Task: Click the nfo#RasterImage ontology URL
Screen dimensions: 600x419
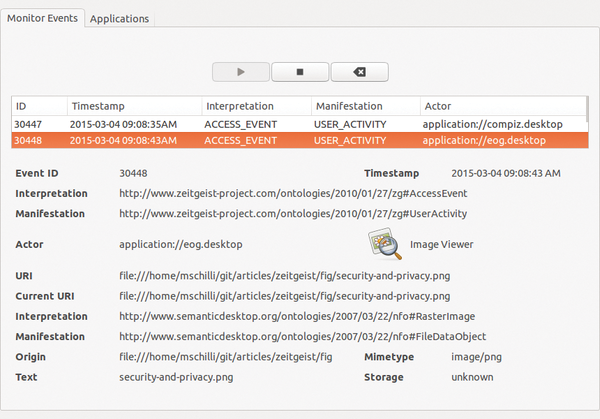Action: pos(297,316)
